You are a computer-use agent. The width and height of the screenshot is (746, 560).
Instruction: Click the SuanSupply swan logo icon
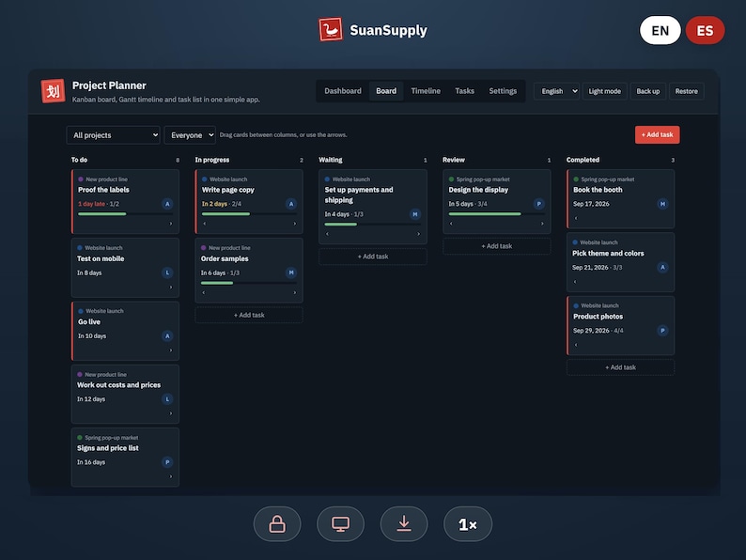pos(330,29)
